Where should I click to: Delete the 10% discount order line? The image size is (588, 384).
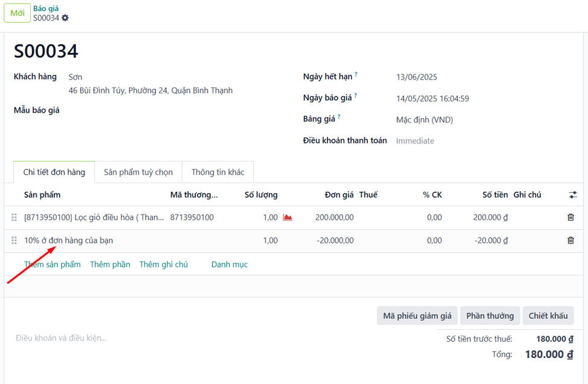click(571, 241)
